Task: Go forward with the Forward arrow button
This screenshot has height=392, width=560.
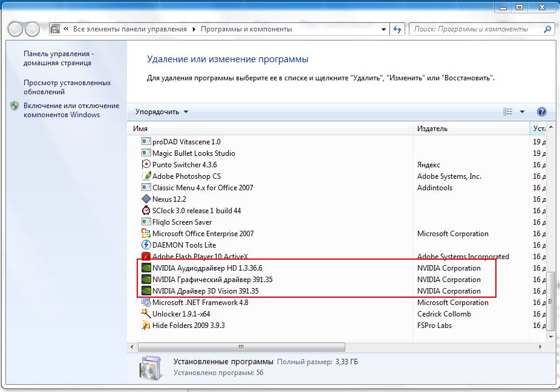Action: coord(32,29)
